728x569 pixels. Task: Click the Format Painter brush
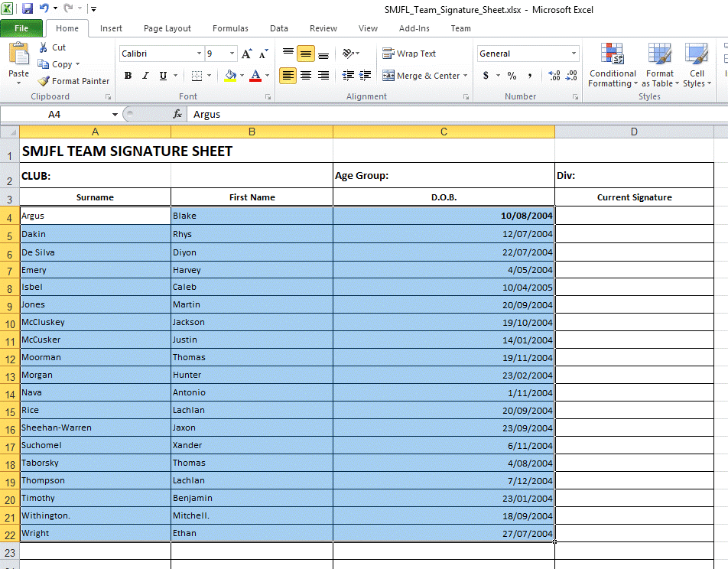click(x=44, y=81)
